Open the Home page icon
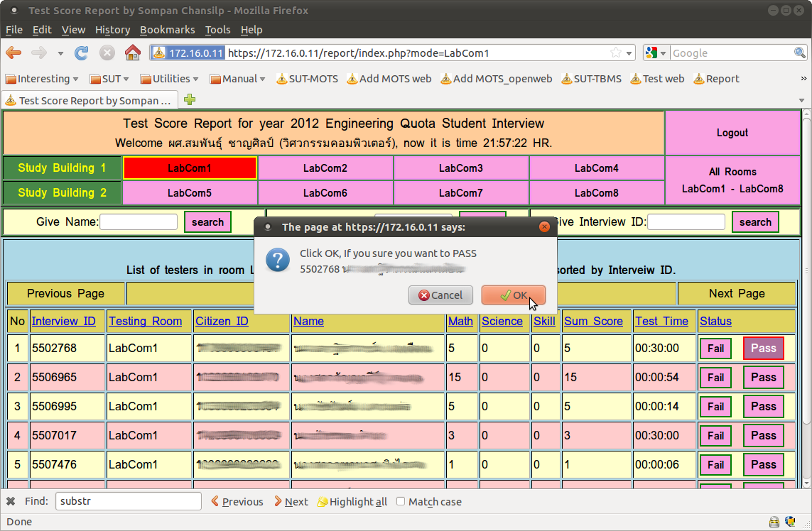This screenshot has width=812, height=531. pos(133,53)
